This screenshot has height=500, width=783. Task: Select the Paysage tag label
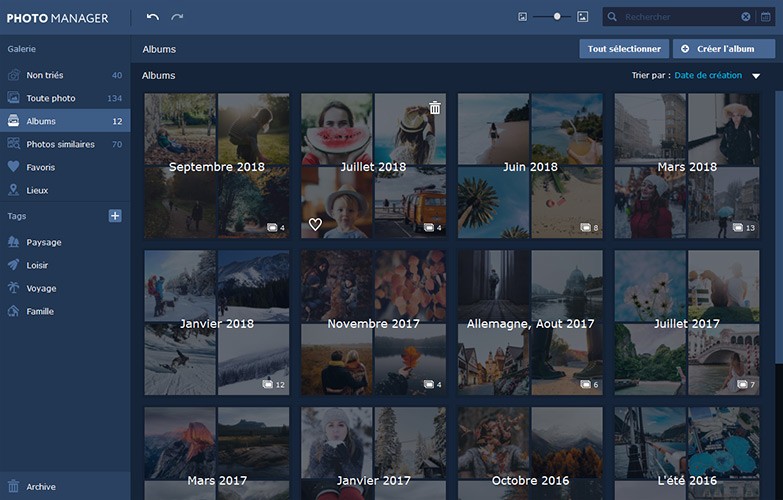tap(44, 242)
